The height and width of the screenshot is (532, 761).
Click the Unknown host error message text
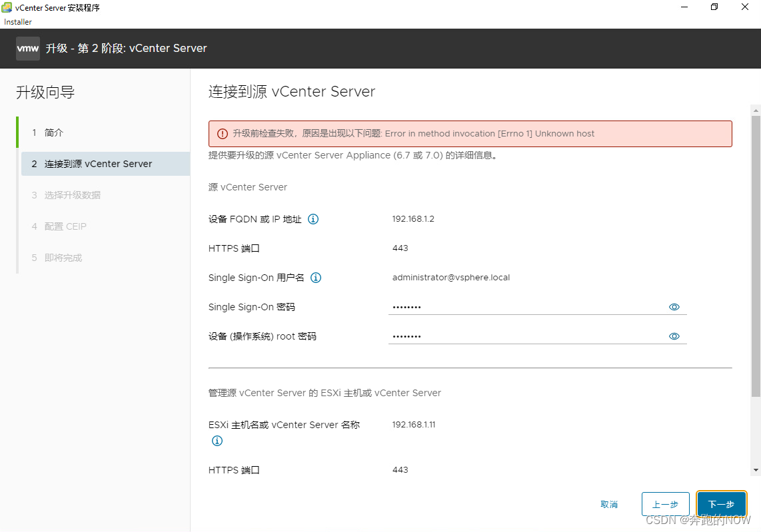pos(414,134)
